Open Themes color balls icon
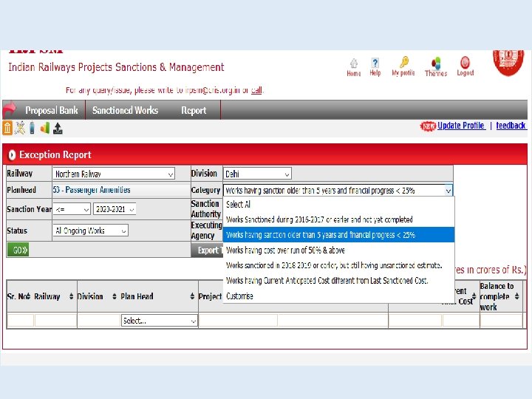This screenshot has height=399, width=532. [x=436, y=63]
